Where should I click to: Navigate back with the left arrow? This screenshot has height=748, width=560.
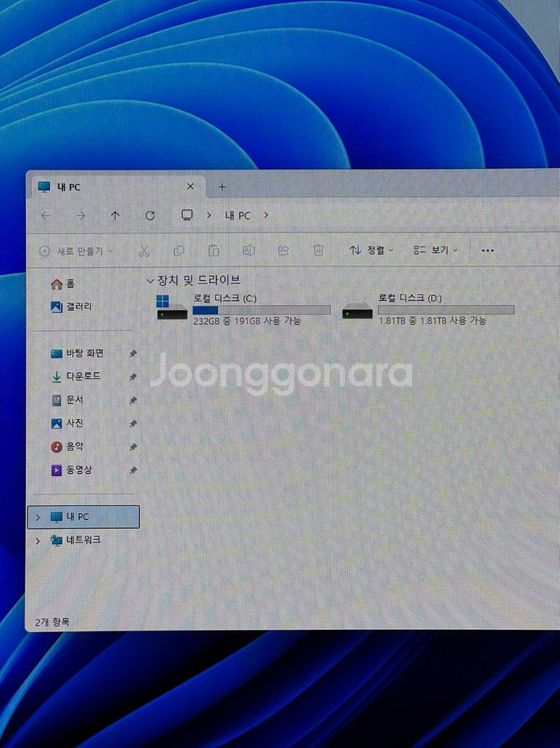[x=46, y=215]
